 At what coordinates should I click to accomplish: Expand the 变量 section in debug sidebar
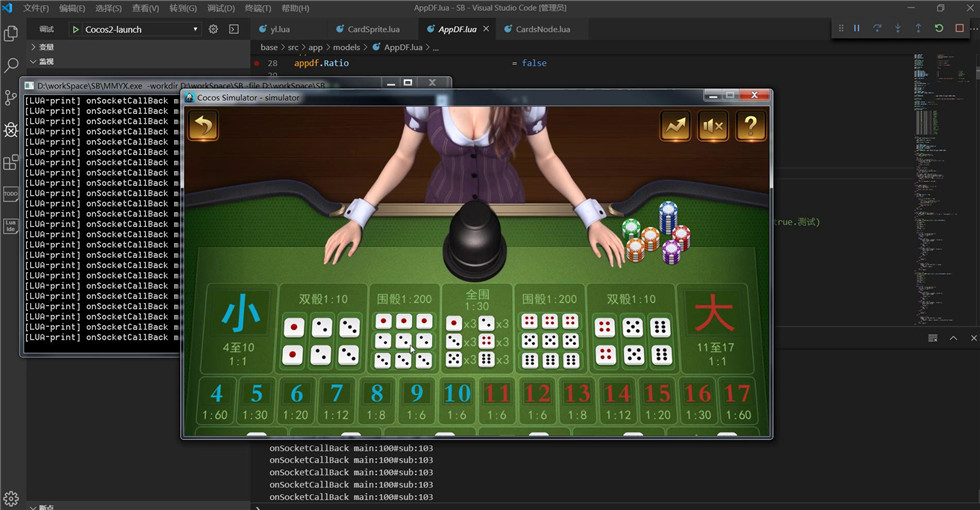coord(46,47)
